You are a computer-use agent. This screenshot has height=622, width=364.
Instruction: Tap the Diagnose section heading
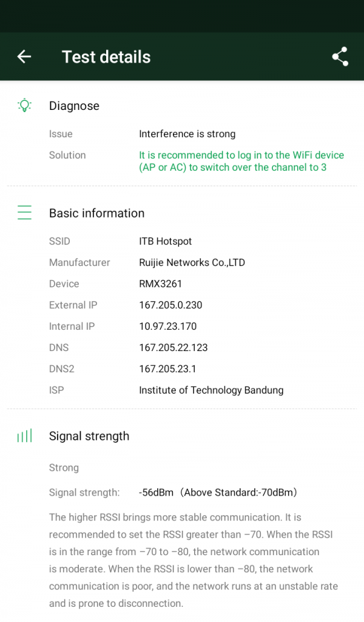(x=74, y=106)
